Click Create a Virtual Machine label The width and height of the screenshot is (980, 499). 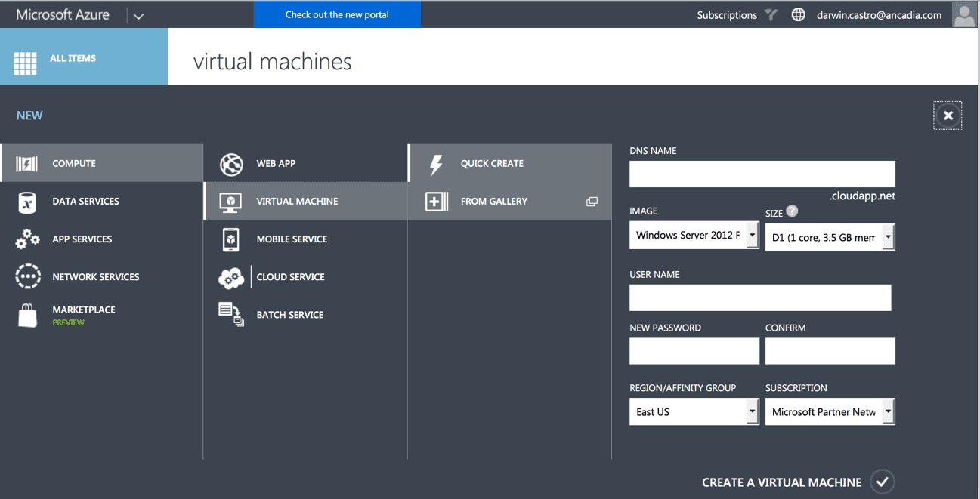(x=781, y=482)
